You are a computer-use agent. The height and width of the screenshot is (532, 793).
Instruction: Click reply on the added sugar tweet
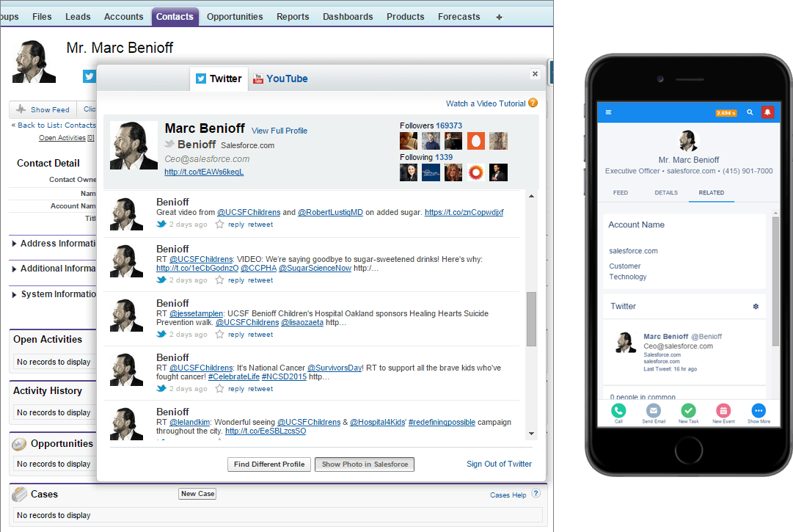pyautogui.click(x=236, y=225)
